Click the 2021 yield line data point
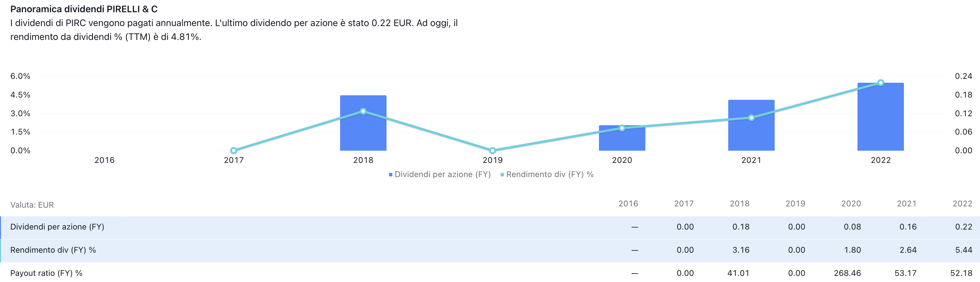Viewport: 980px width, 282px height. [x=751, y=118]
